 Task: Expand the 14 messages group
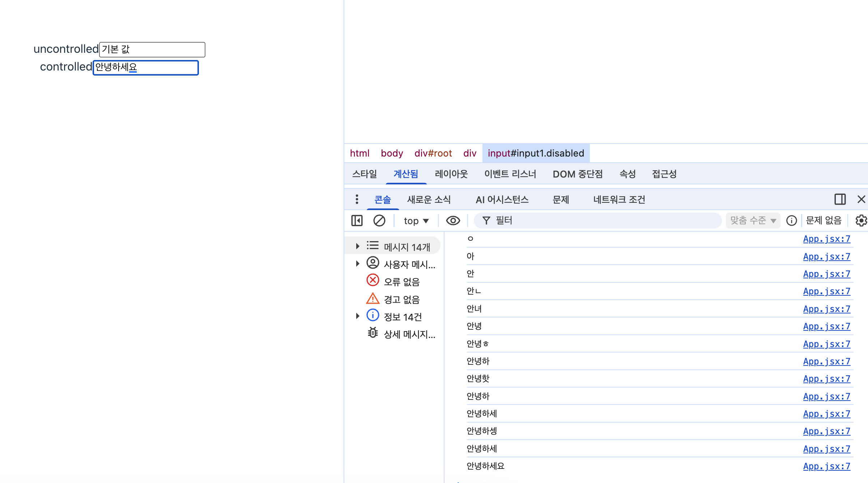[358, 246]
